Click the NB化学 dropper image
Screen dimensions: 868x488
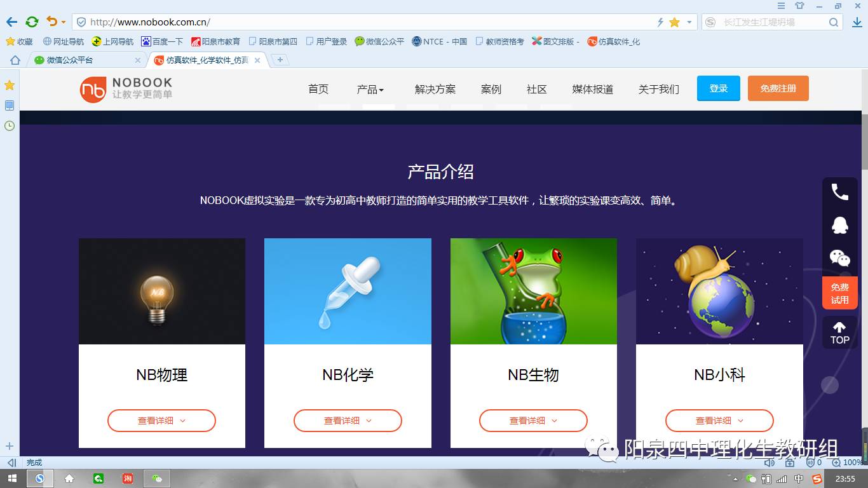click(348, 292)
